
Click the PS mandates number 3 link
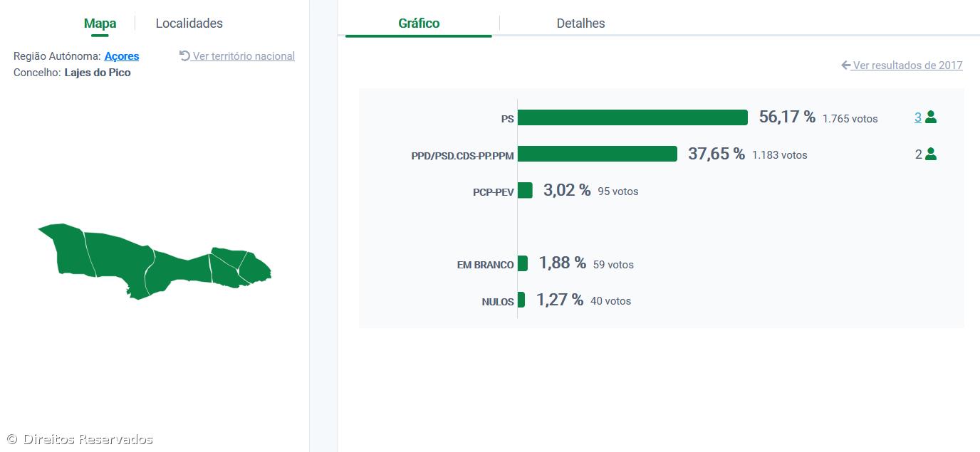click(x=918, y=117)
